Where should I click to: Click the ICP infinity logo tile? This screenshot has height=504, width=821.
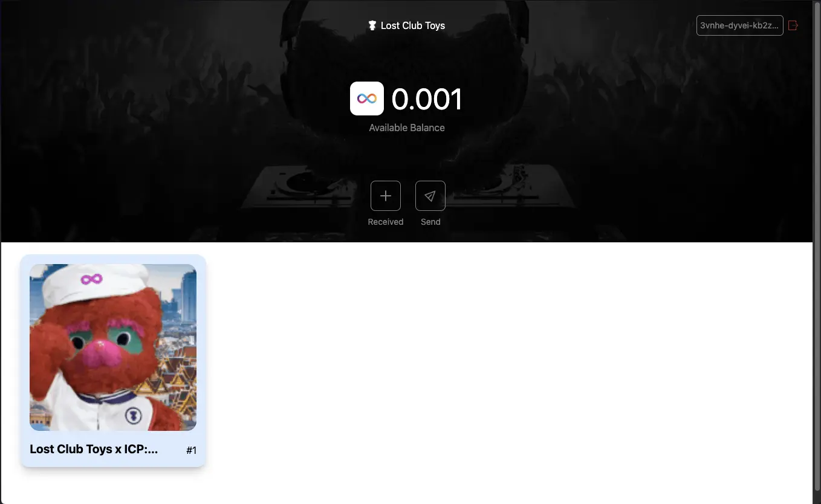pos(367,99)
